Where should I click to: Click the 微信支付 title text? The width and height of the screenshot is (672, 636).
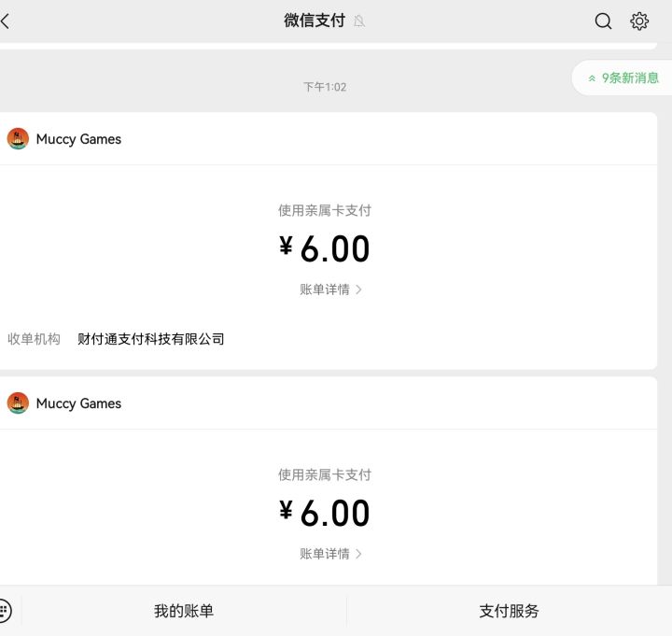[x=315, y=21]
